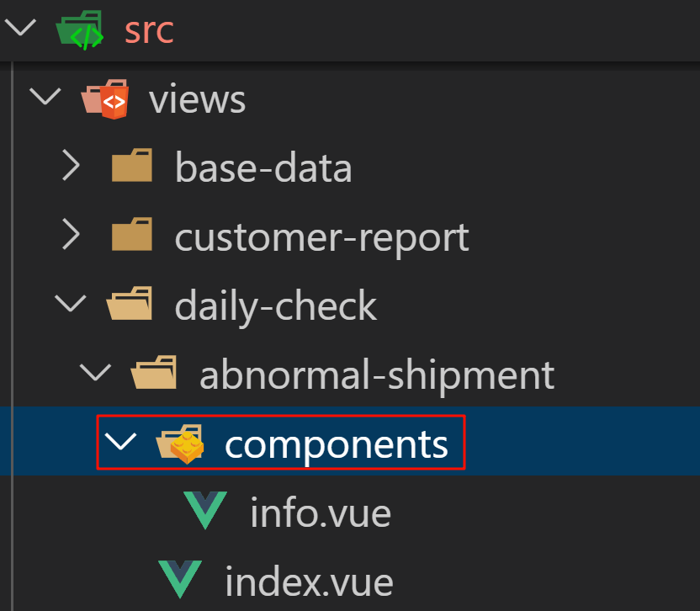Expand the customer-report folder arrow
This screenshot has width=700, height=611.
72,234
